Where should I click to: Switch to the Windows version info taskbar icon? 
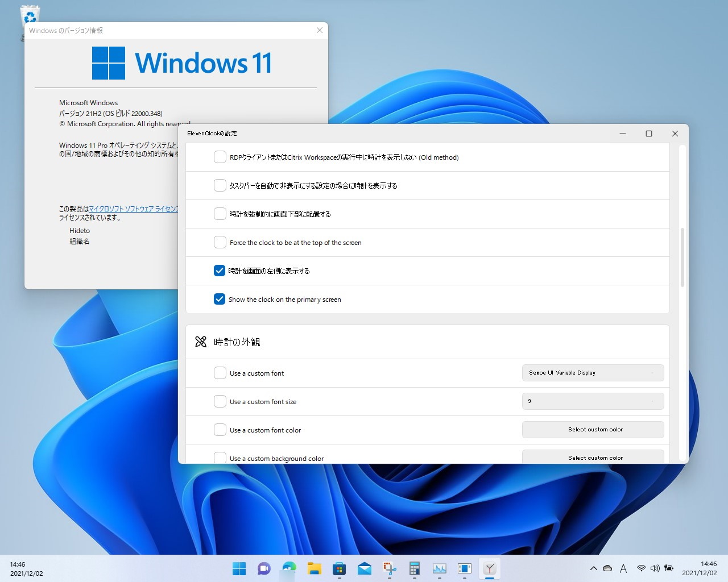tap(465, 568)
